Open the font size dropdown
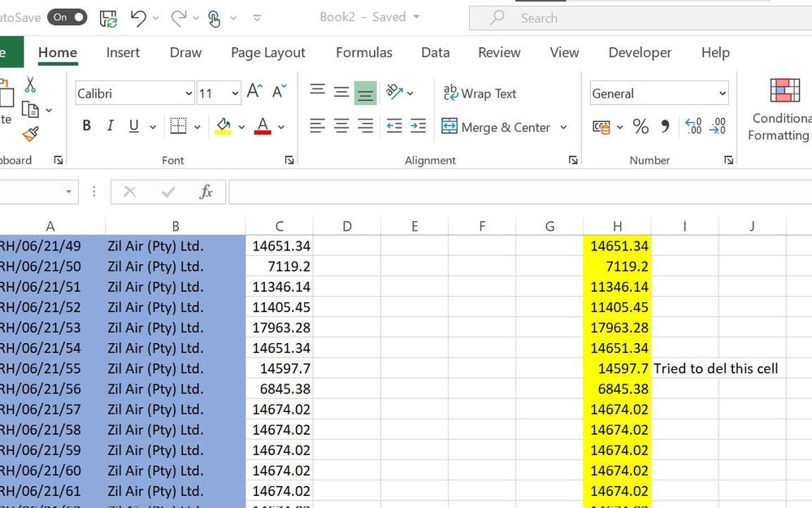Viewport: 812px width, 508px height. click(234, 93)
